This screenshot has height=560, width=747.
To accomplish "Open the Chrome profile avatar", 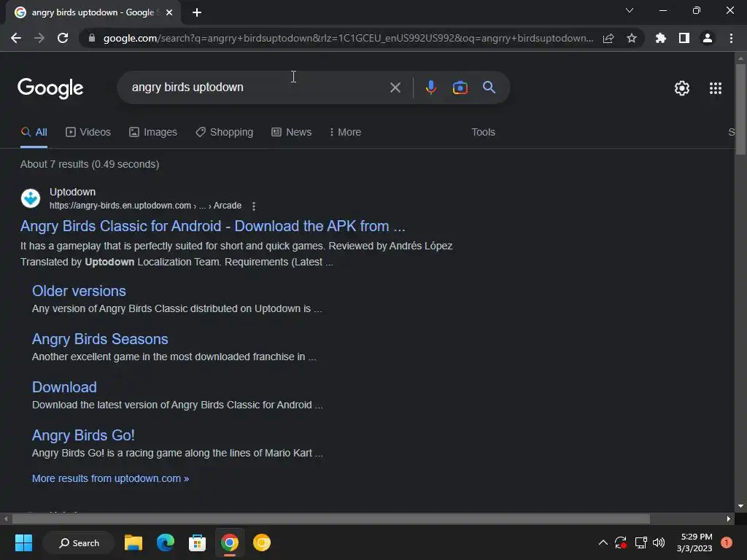I will pos(708,38).
